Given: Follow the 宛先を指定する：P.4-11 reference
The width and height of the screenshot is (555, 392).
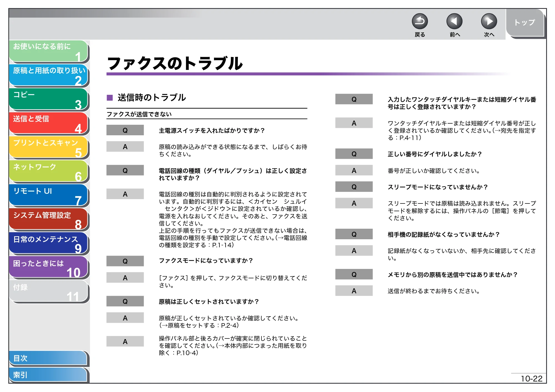Looking at the screenshot, I should pos(462,134).
